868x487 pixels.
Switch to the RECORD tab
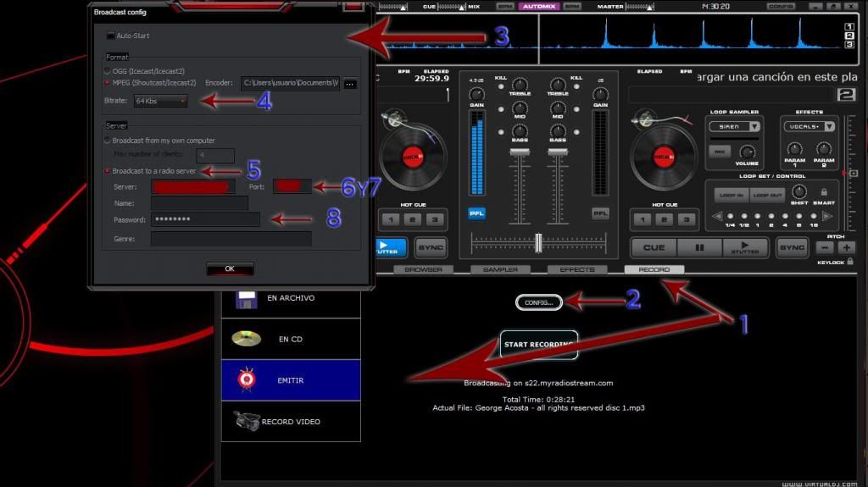654,269
